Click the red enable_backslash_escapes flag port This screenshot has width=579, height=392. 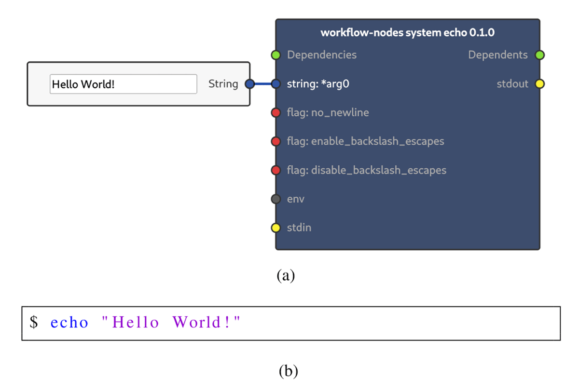tap(276, 142)
